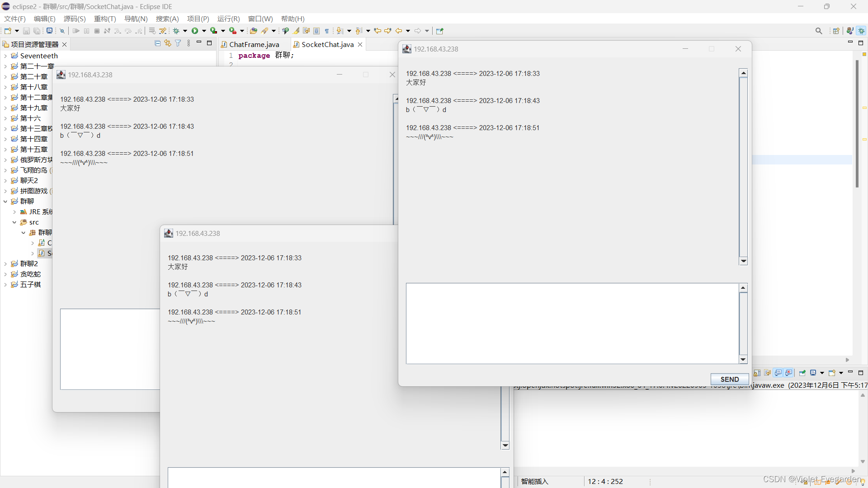
Task: Click the Collapse All icon in project explorer
Action: pyautogui.click(x=157, y=43)
